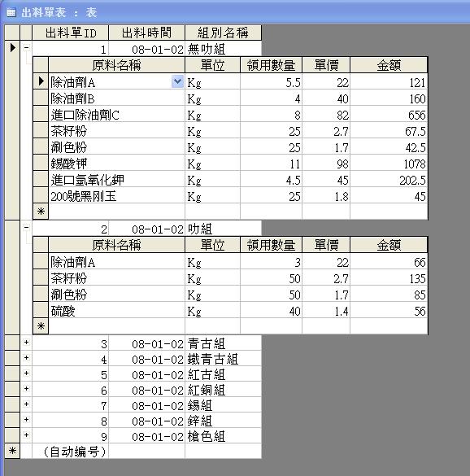This screenshot has width=470, height=476.
Task: Expand record 3 青古組 subdatasheet
Action: pos(26,343)
